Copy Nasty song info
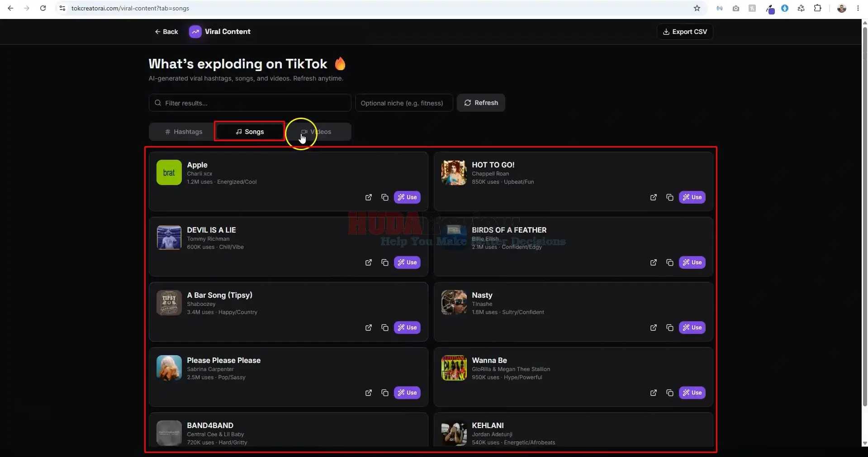This screenshot has height=457, width=868. 670,328
